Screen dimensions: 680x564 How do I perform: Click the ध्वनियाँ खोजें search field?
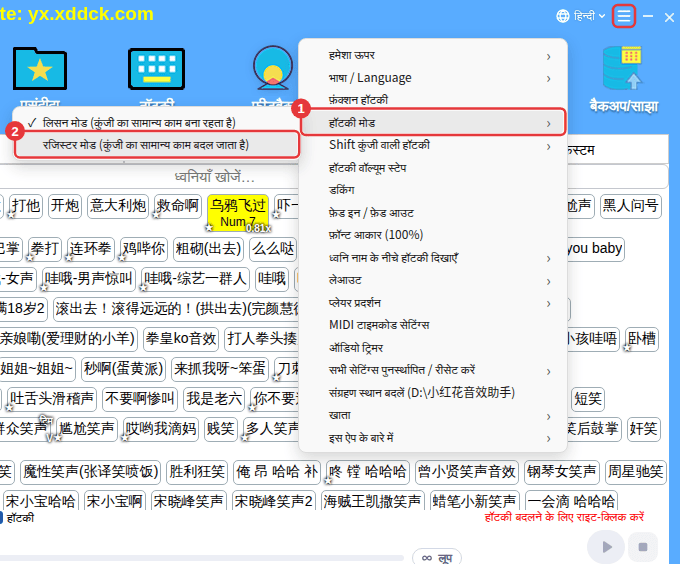tap(215, 176)
